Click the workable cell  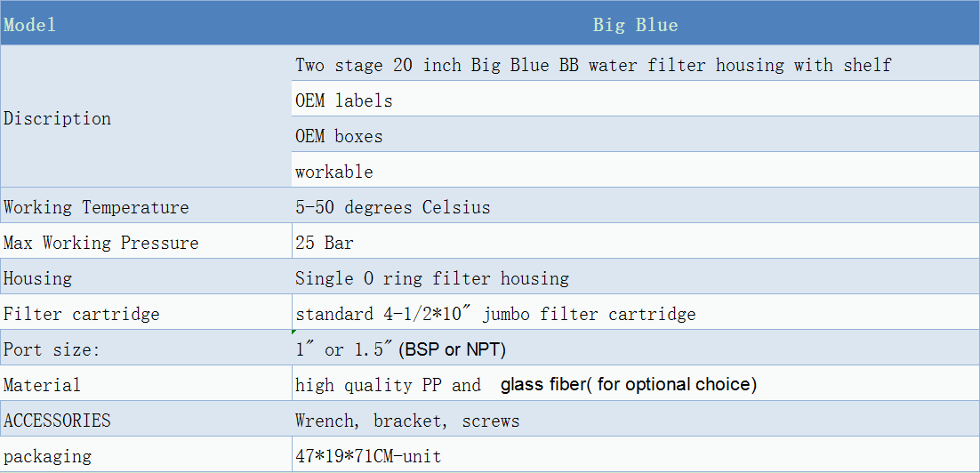[636, 170]
